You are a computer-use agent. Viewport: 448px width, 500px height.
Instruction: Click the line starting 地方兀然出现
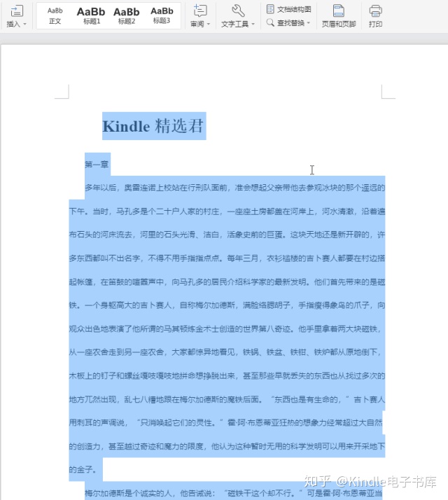(x=227, y=399)
